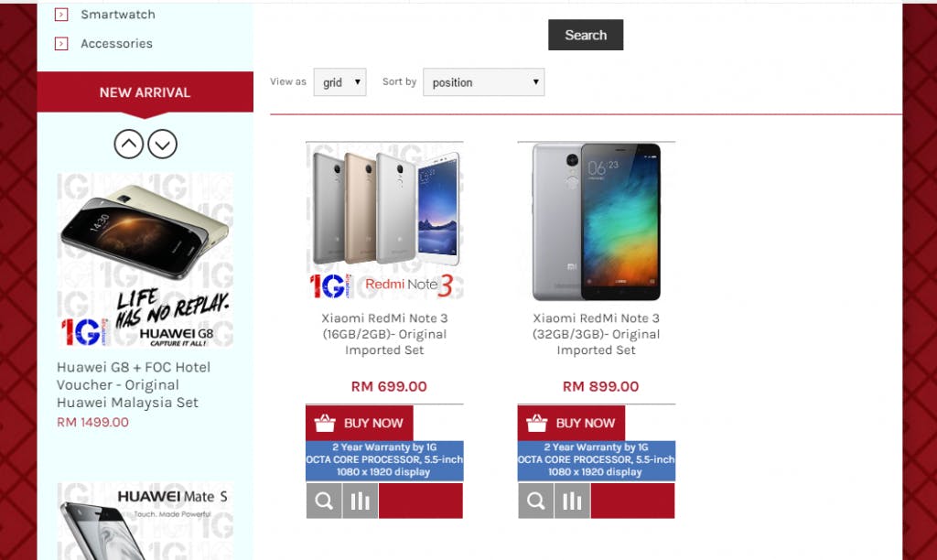Click the Huawei G8 product thumbnail
Viewport: 937px width, 560px height.
(145, 260)
